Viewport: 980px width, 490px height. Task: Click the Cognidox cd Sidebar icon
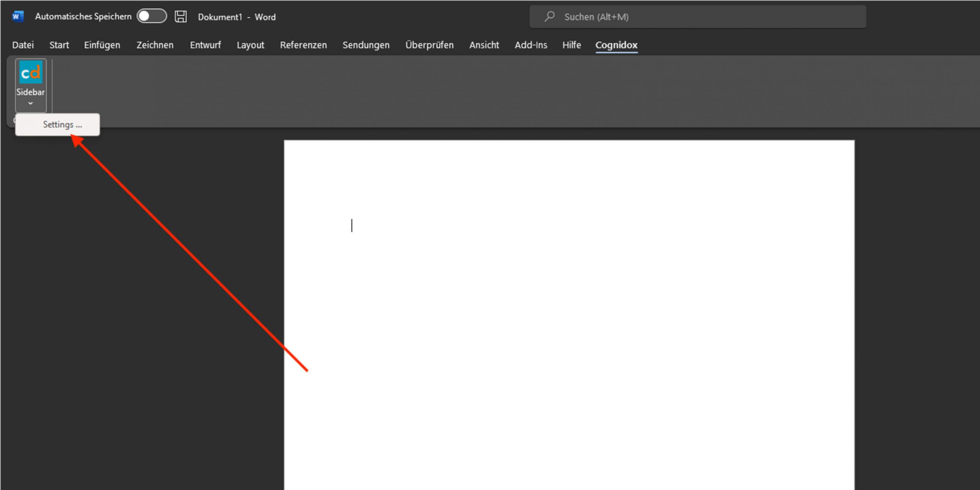[31, 73]
